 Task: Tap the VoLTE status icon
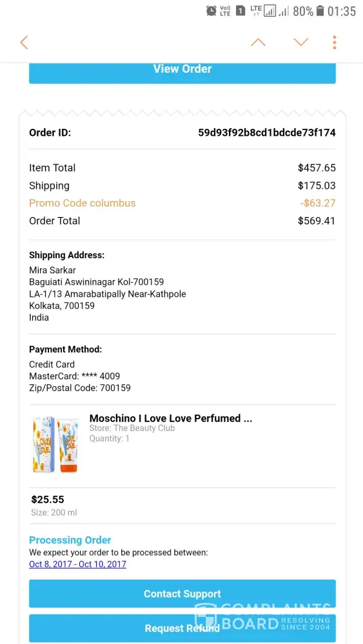tap(225, 11)
